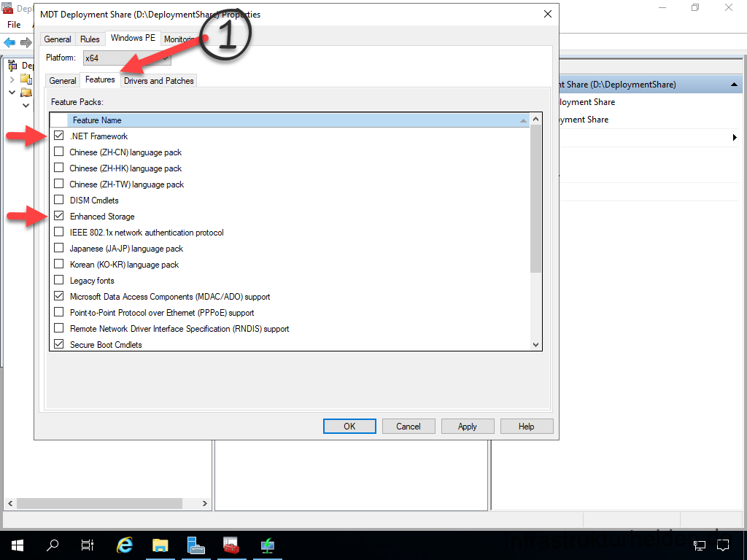Enable Korean (KO-KR) language pack checkbox
747x560 pixels.
58,264
